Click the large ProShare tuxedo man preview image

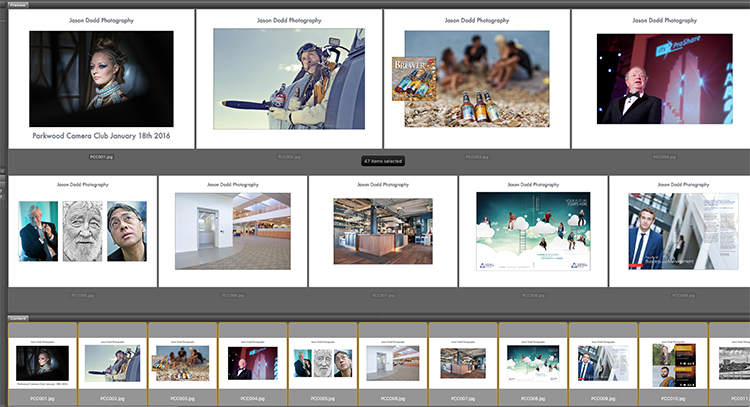(x=664, y=79)
